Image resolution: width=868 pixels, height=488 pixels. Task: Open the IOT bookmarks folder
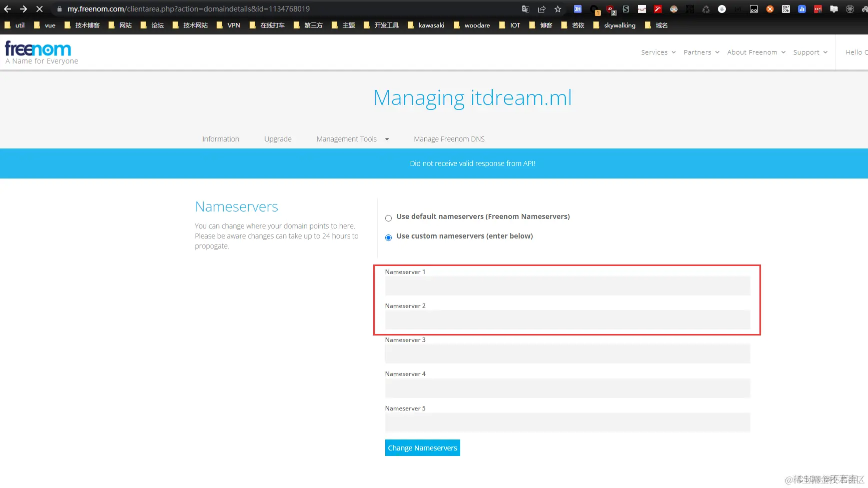(510, 25)
